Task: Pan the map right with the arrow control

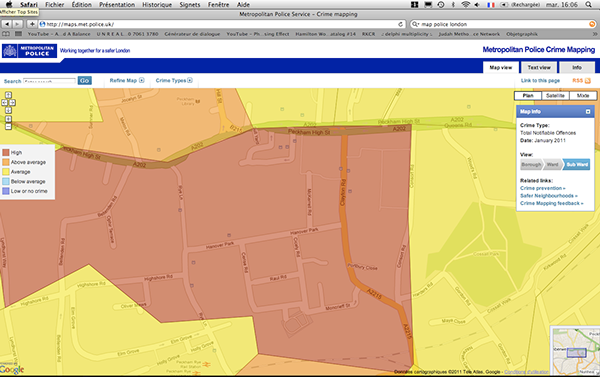Action: 12,103
